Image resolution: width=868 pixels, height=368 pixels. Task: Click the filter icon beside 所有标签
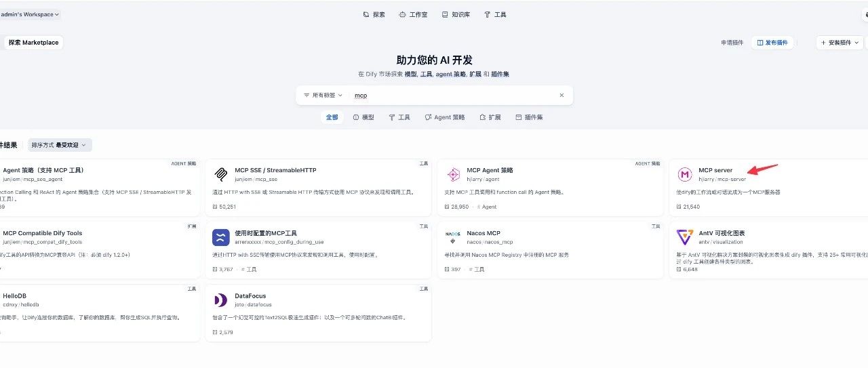tap(307, 96)
